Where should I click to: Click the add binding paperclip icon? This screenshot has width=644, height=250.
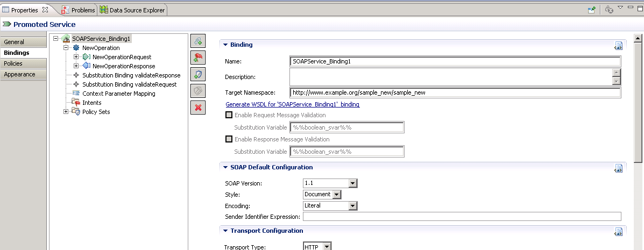[x=198, y=41]
